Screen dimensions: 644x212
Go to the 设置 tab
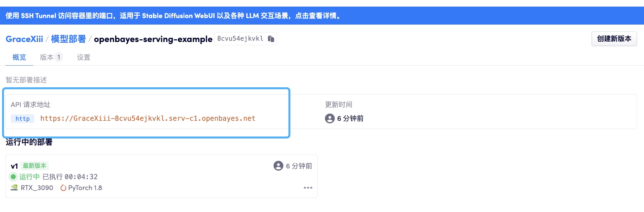coord(84,57)
